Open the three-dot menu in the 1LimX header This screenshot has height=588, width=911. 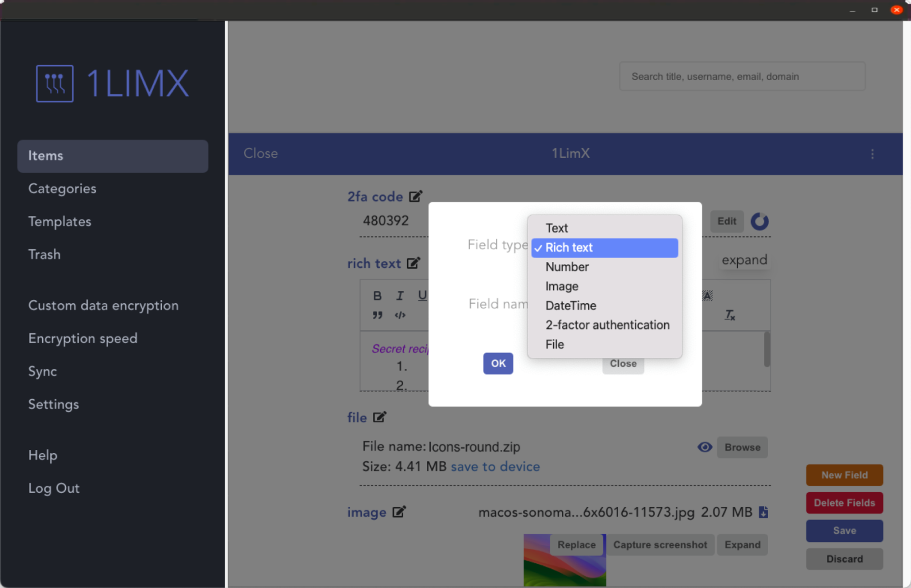click(872, 154)
